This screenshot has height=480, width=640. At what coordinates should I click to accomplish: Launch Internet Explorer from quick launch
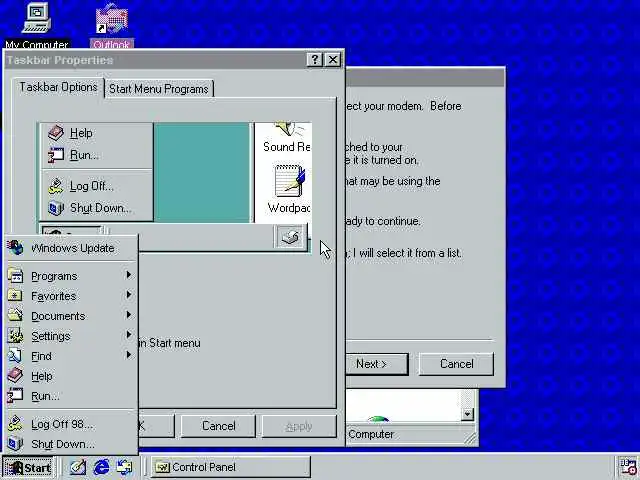[101, 467]
